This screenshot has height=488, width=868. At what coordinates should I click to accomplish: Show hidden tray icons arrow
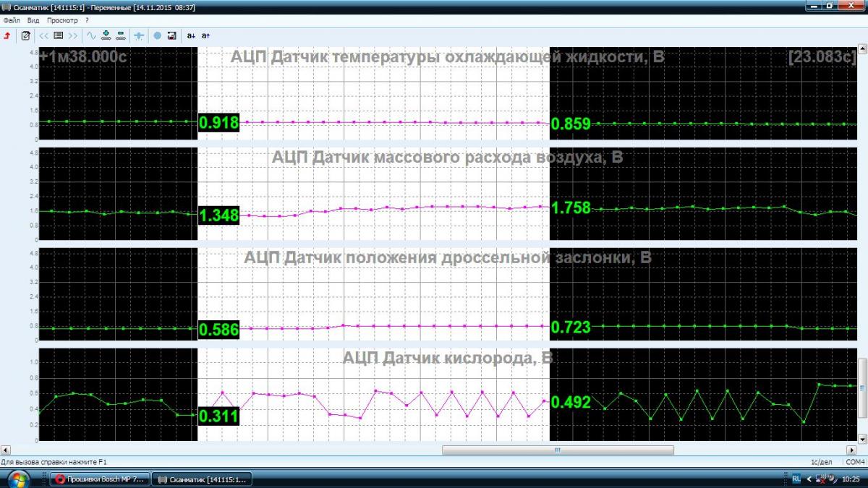[x=809, y=479]
